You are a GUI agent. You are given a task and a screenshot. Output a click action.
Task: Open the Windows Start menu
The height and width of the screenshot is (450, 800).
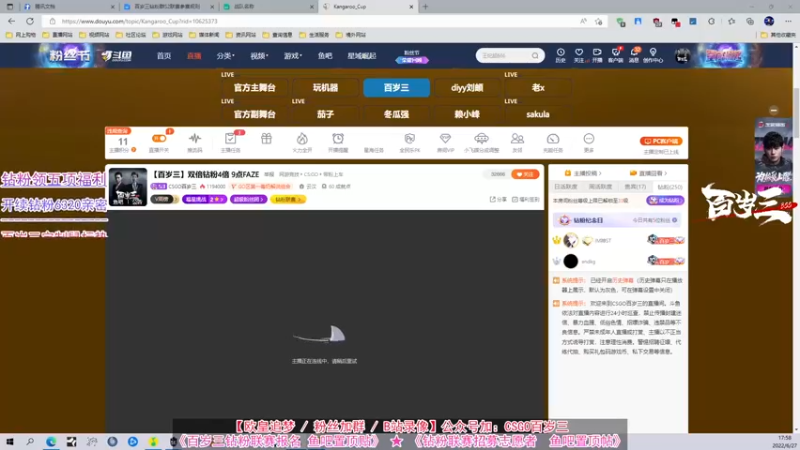point(10,442)
